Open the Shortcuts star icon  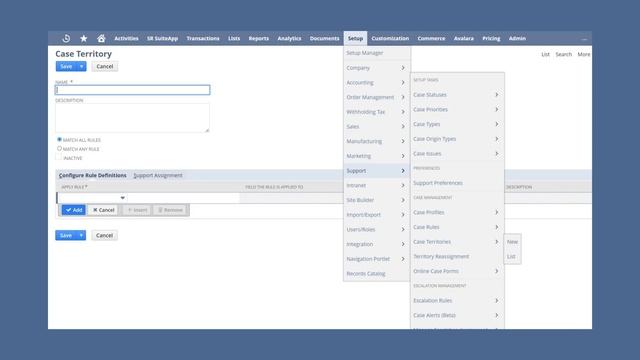pyautogui.click(x=84, y=38)
